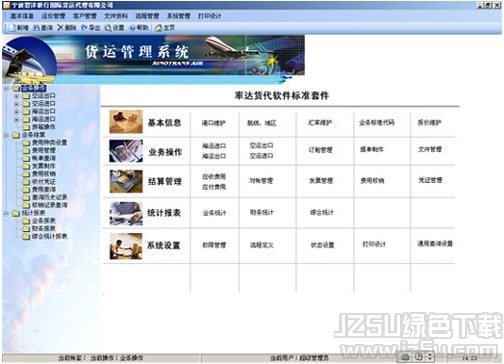Screen dimensions: 504x364
Task: Select 费用查询 in the left tree
Action: click(x=44, y=190)
